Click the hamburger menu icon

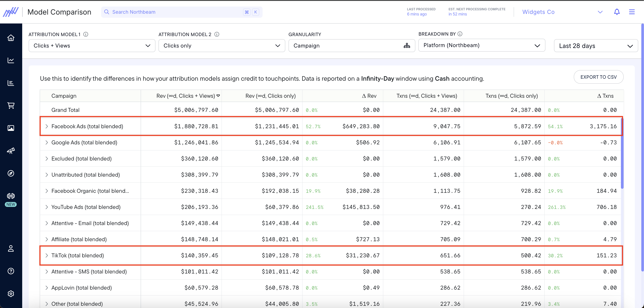(632, 12)
